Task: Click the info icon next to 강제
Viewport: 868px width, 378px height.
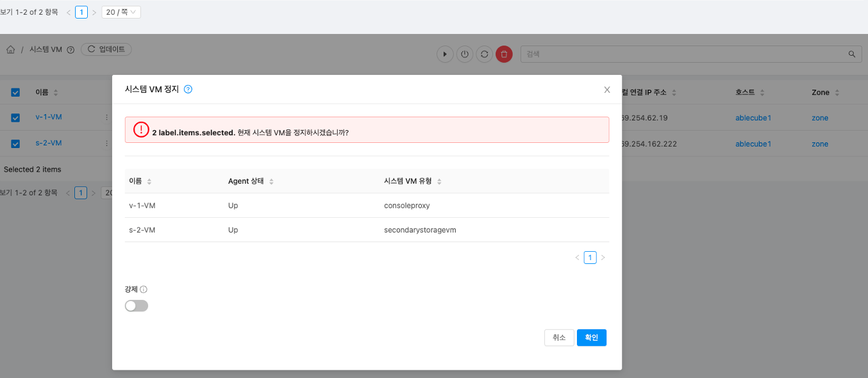Action: pyautogui.click(x=144, y=290)
